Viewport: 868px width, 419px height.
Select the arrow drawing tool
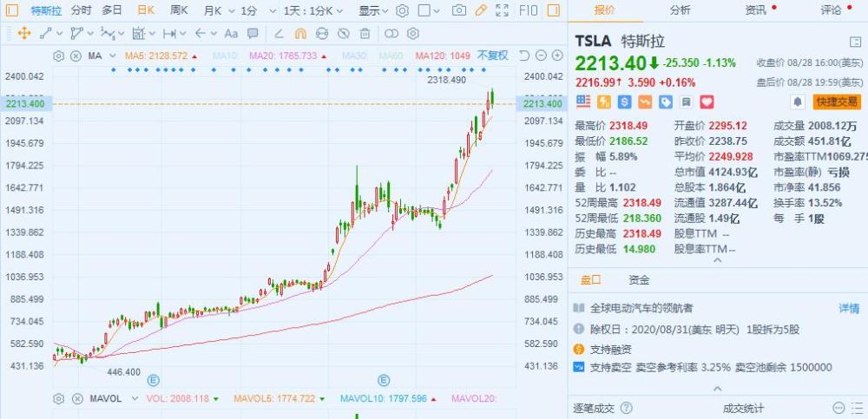[201, 34]
